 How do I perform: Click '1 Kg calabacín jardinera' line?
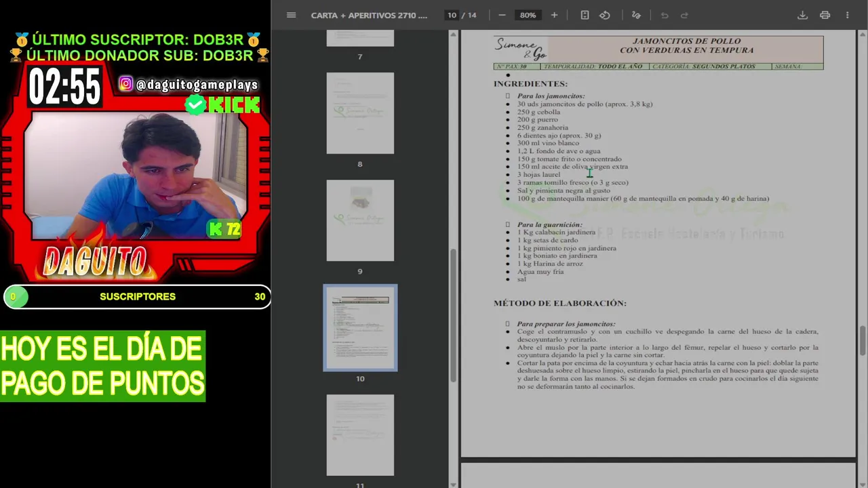point(556,232)
